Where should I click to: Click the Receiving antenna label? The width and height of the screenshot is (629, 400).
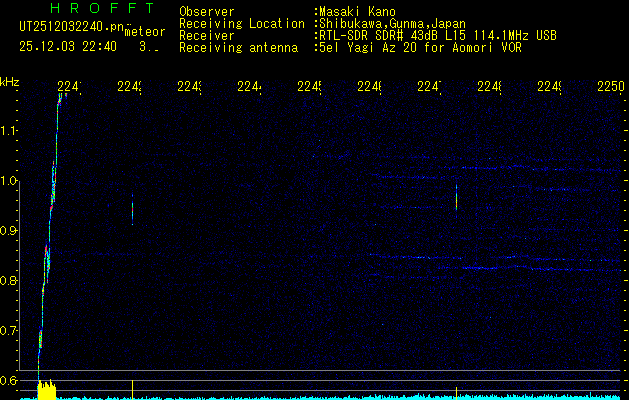[x=239, y=48]
